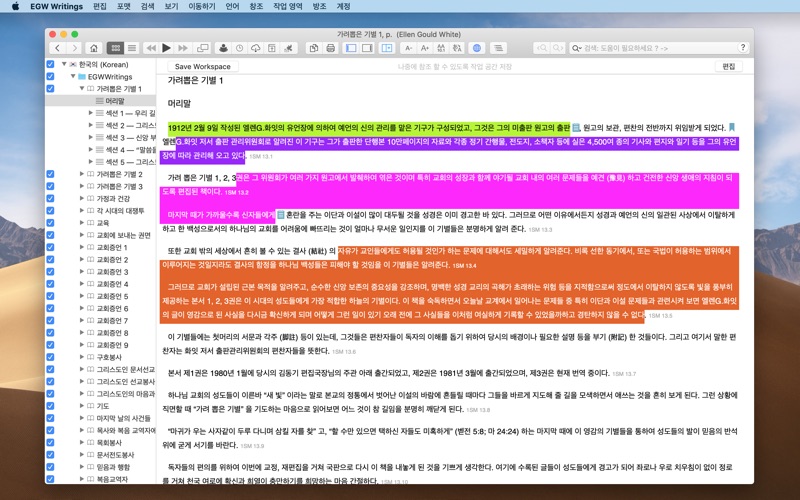
Task: Expand 섹션 1 in the tree
Action: 91,113
